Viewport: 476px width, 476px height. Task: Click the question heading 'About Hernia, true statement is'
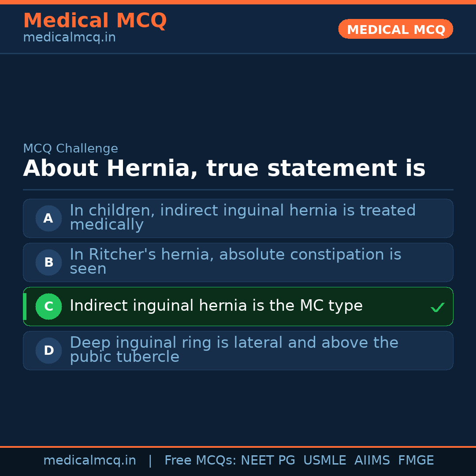click(224, 169)
